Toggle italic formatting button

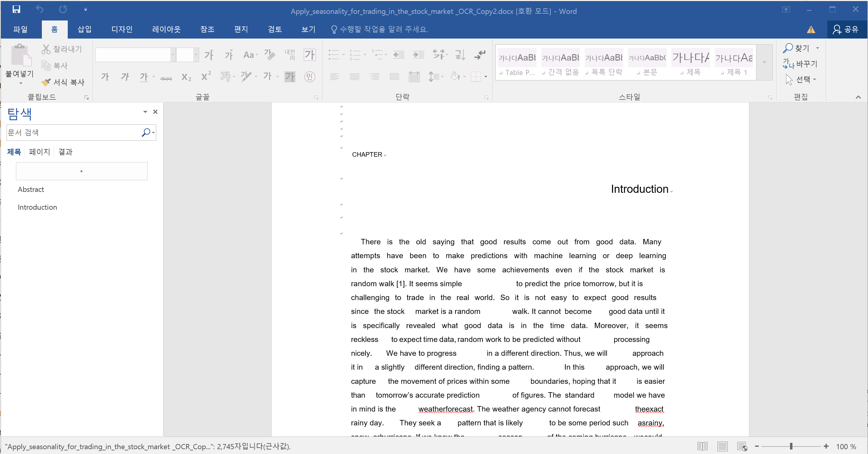tap(125, 77)
